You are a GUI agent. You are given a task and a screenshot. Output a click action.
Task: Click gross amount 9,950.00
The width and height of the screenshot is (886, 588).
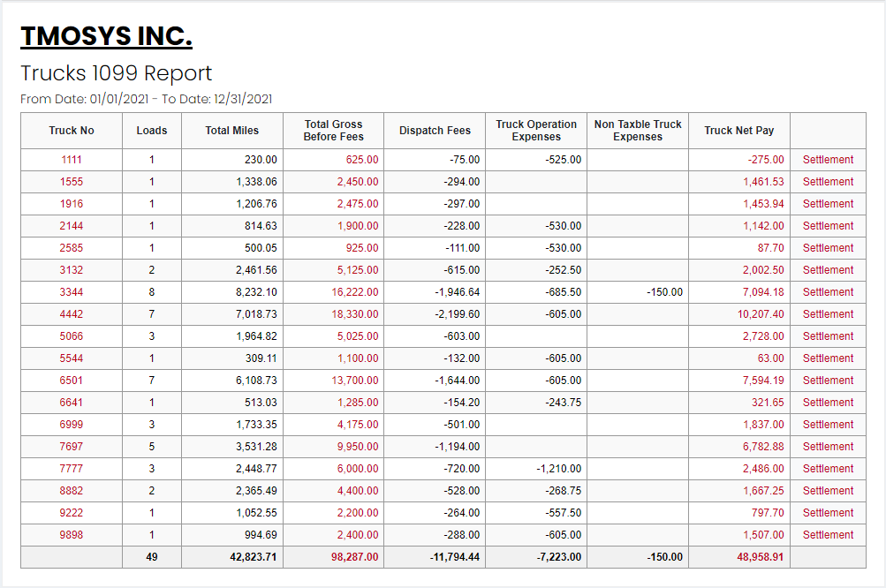click(x=358, y=446)
